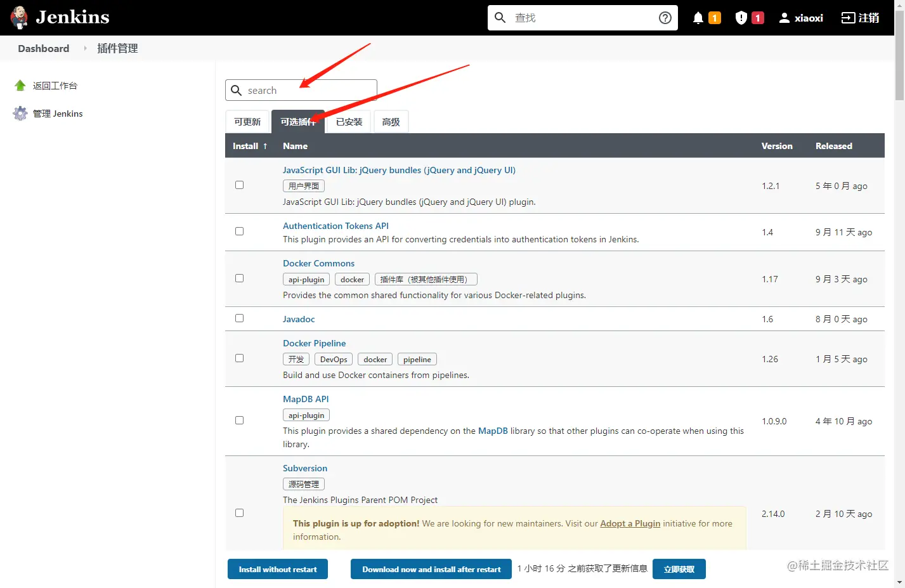Screen dimensions: 905x588
Task: Open the Subversion plugin link
Action: pos(305,468)
